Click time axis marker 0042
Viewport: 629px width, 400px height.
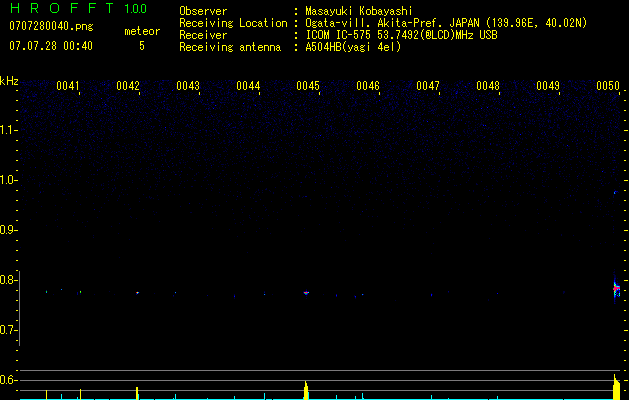pyautogui.click(x=128, y=86)
